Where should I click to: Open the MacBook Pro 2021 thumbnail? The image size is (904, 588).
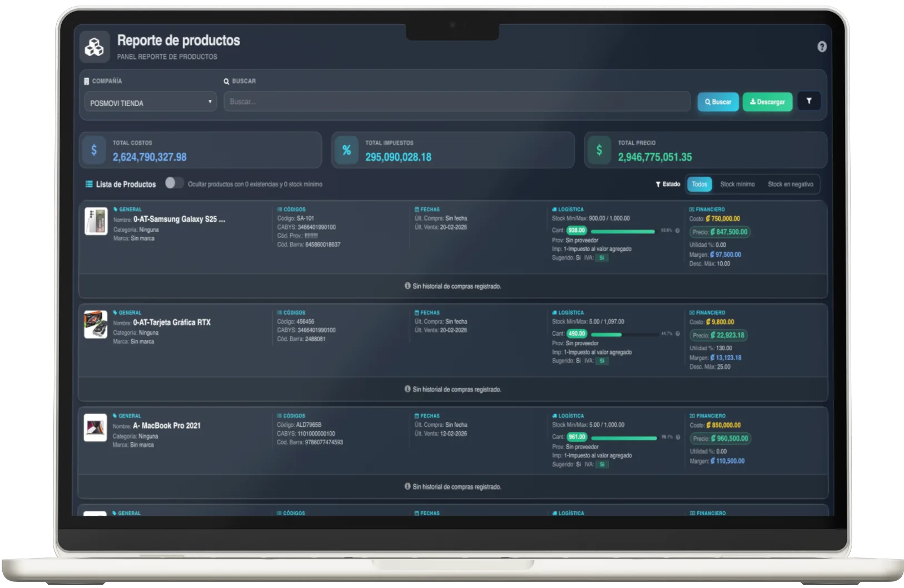[95, 427]
